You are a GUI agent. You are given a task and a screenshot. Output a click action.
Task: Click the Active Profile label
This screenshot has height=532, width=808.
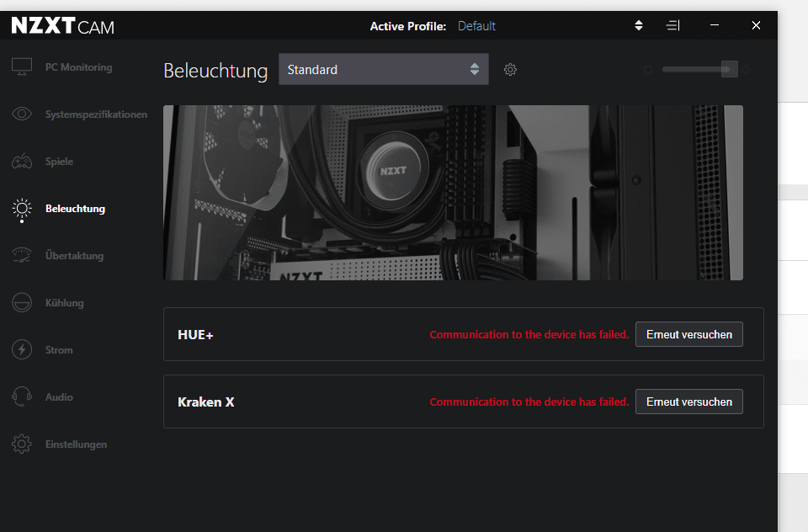coord(407,26)
